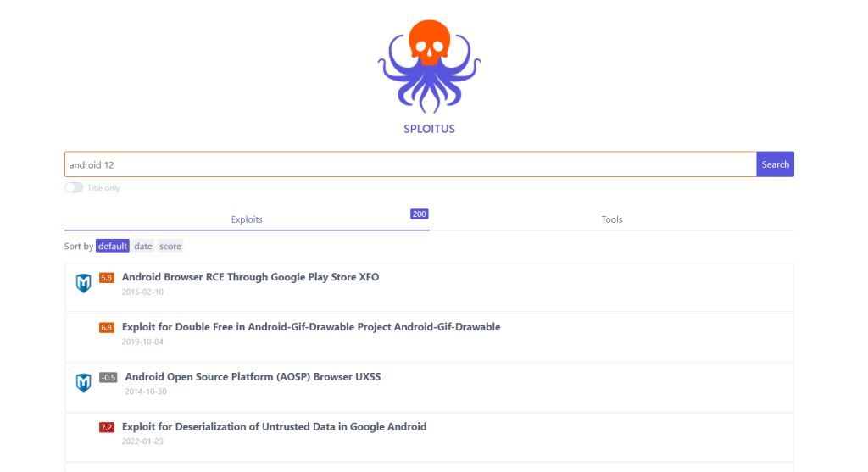This screenshot has height=472, width=868.
Task: Click Metasploit icon beside Android Browser RCE
Action: pos(83,284)
